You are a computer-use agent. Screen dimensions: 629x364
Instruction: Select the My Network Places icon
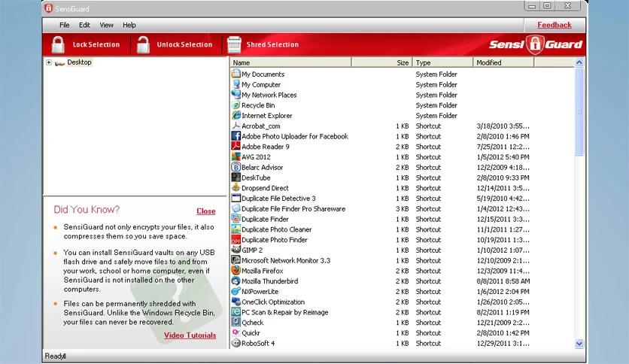pos(236,95)
